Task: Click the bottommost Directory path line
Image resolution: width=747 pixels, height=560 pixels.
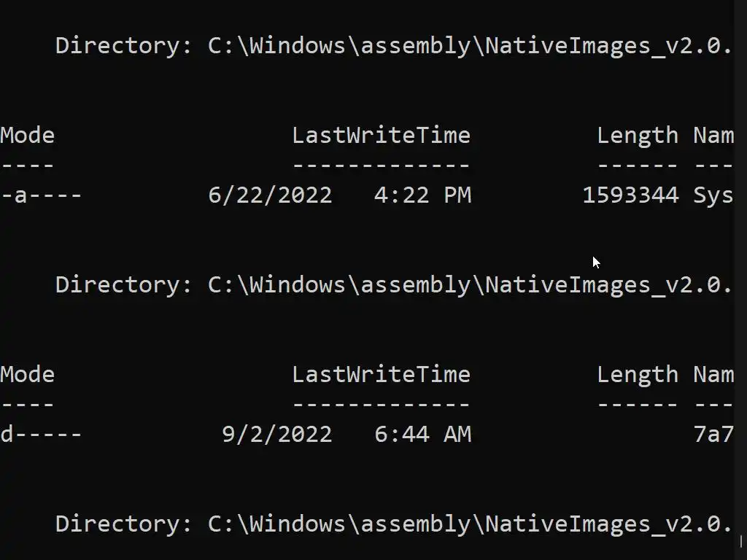Action: point(394,524)
